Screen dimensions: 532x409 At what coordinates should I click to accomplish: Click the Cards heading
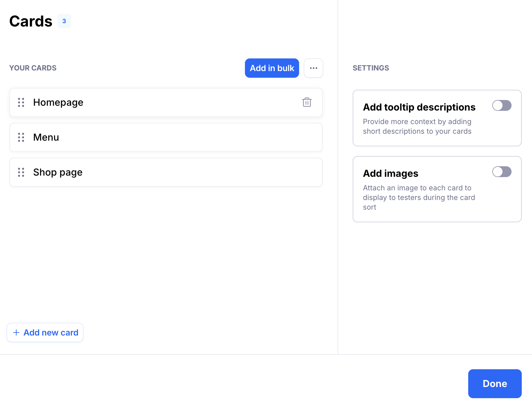point(31,21)
